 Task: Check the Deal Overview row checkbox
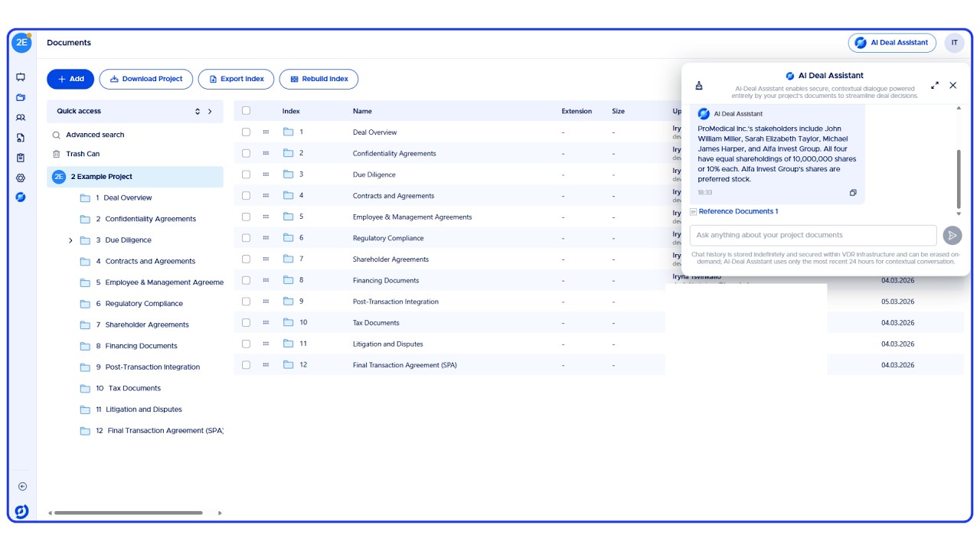point(246,132)
